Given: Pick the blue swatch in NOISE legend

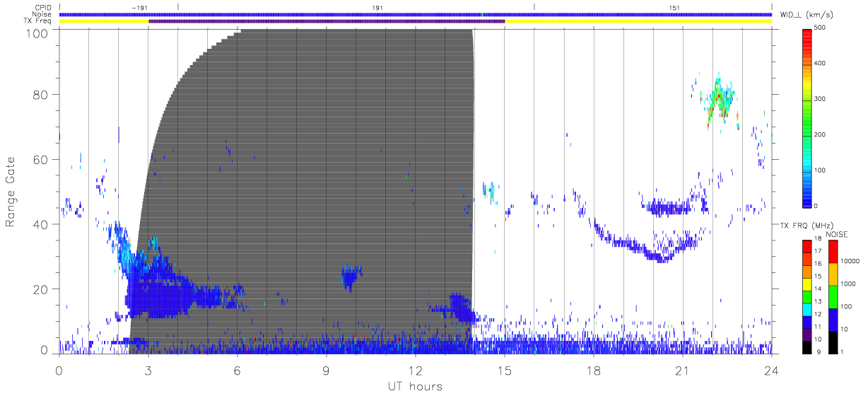Looking at the screenshot, I should click(x=833, y=319).
